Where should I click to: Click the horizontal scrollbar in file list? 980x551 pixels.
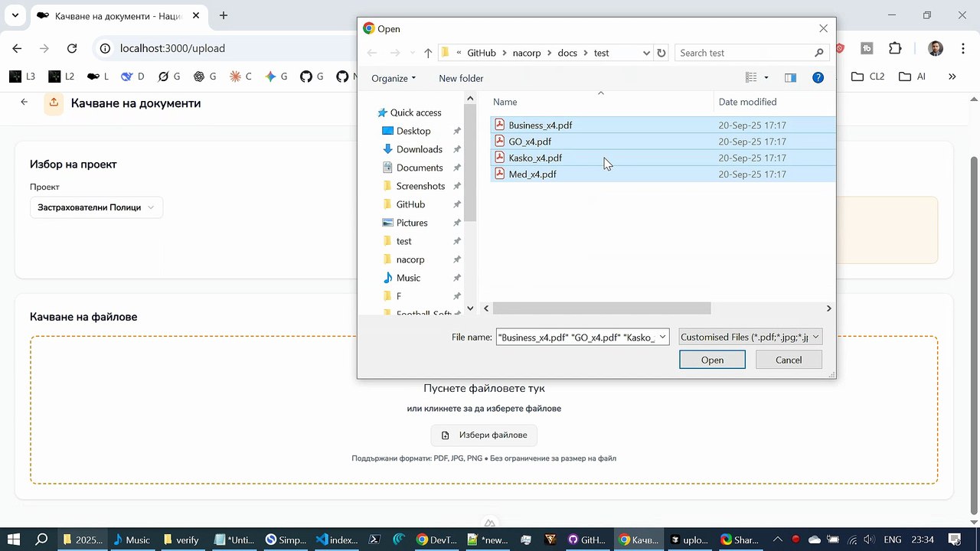coord(602,308)
